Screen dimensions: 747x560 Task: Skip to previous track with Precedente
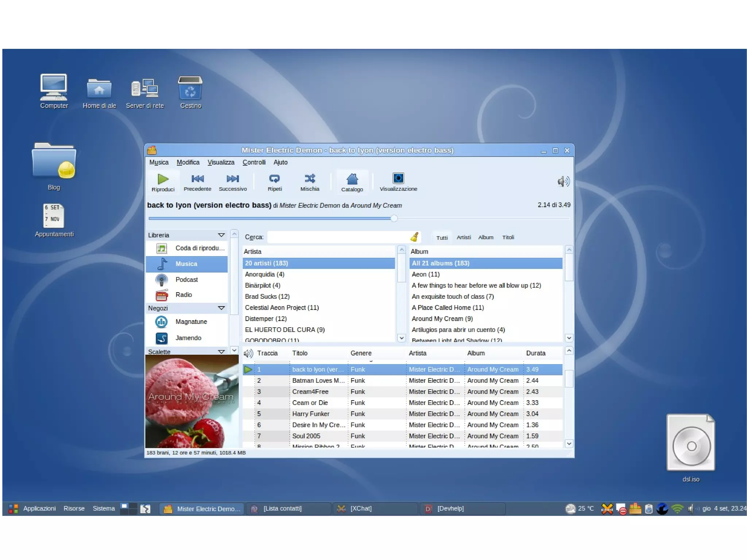coord(197,182)
